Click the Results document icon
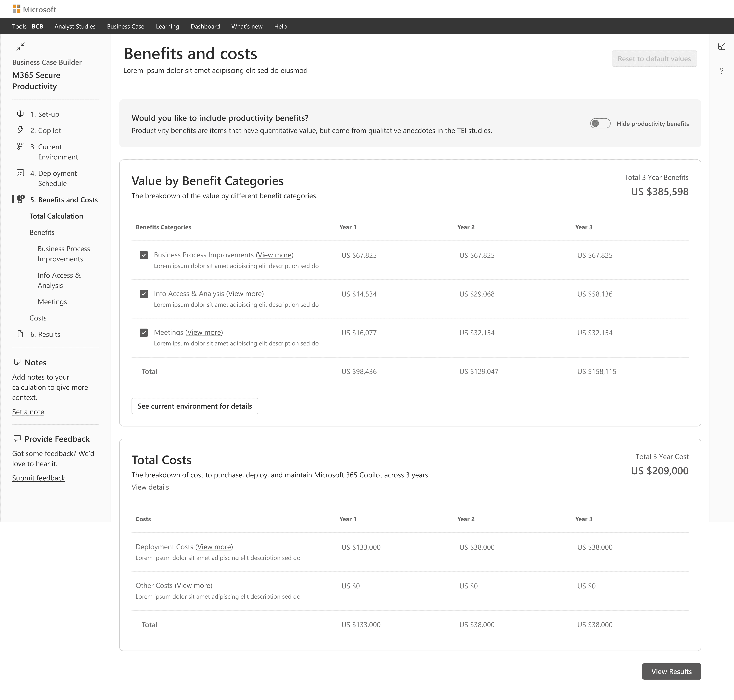The width and height of the screenshot is (734, 700). (21, 334)
